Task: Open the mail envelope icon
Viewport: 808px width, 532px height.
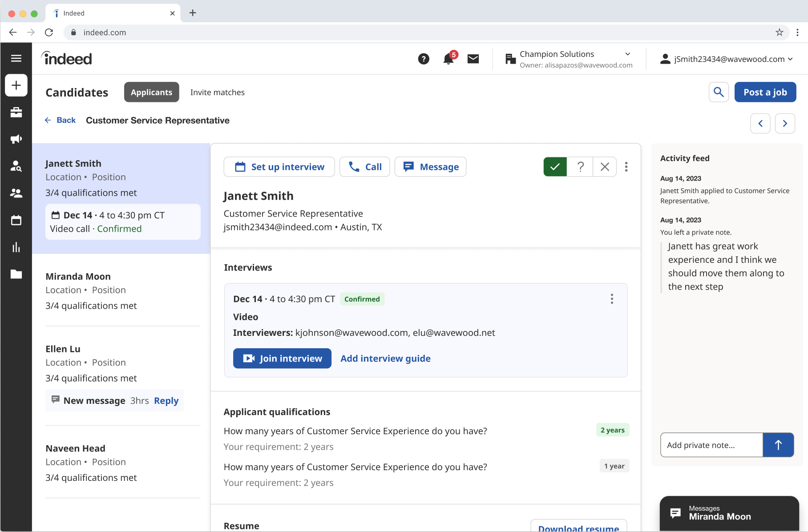Action: tap(473, 59)
